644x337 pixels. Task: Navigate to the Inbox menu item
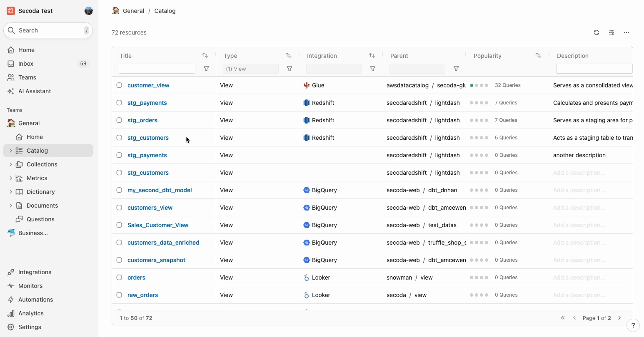coord(26,64)
